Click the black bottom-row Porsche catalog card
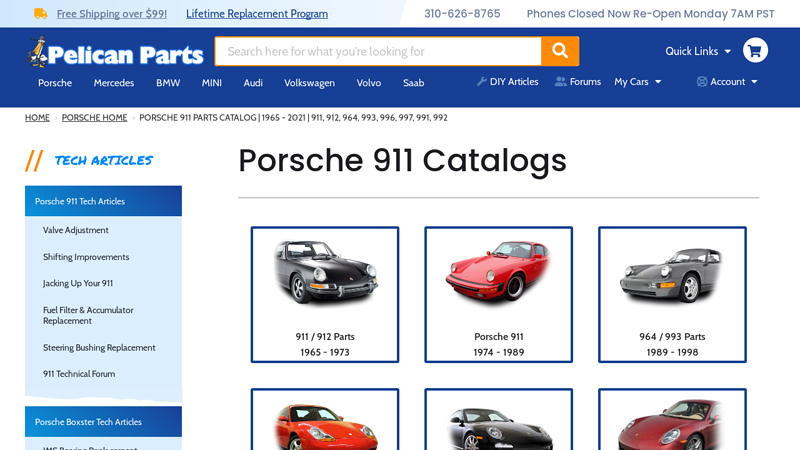Image resolution: width=800 pixels, height=450 pixels. (498, 419)
